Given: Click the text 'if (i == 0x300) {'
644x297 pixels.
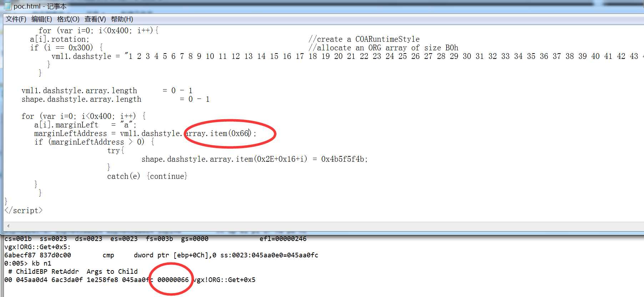Looking at the screenshot, I should coord(66,48).
